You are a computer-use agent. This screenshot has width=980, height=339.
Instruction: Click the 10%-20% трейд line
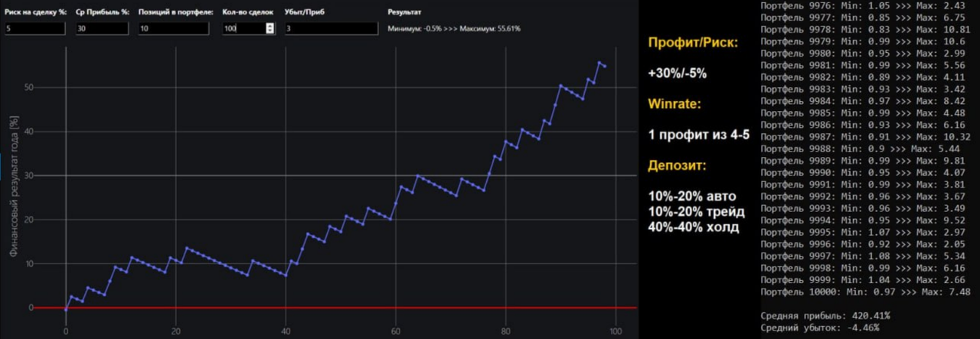pyautogui.click(x=695, y=212)
